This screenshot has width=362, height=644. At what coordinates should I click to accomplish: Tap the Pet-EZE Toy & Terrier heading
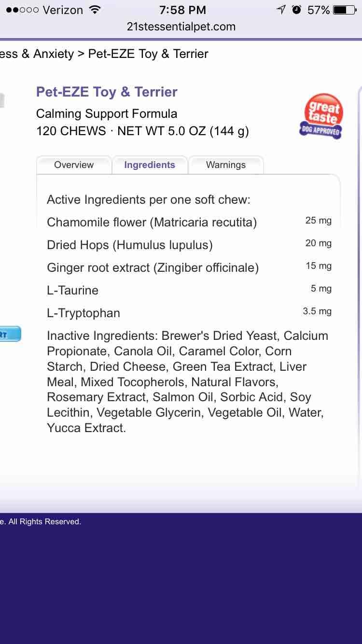pyautogui.click(x=107, y=92)
